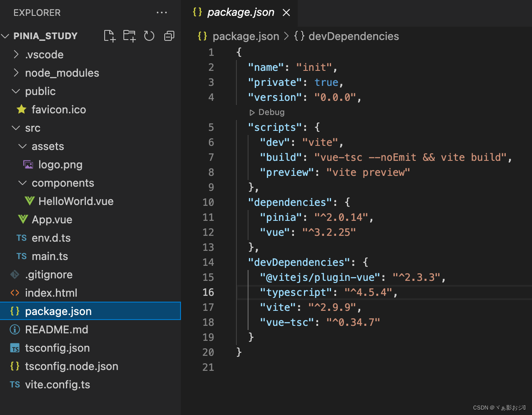
Task: Click the EXPLORER panel title
Action: (37, 12)
